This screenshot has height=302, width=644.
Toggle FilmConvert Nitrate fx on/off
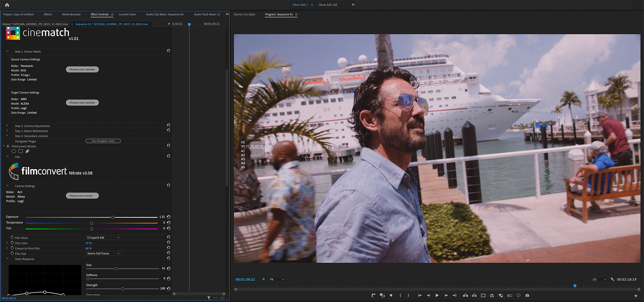(8, 146)
